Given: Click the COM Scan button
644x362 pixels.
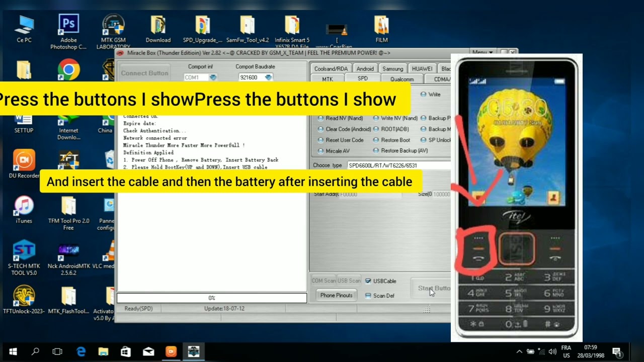Looking at the screenshot, I should point(324,281).
